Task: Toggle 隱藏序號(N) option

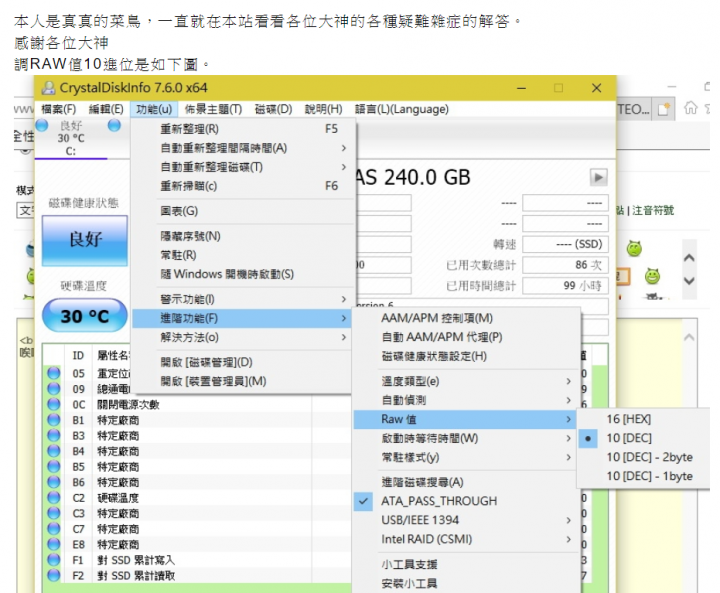Action: click(x=243, y=236)
